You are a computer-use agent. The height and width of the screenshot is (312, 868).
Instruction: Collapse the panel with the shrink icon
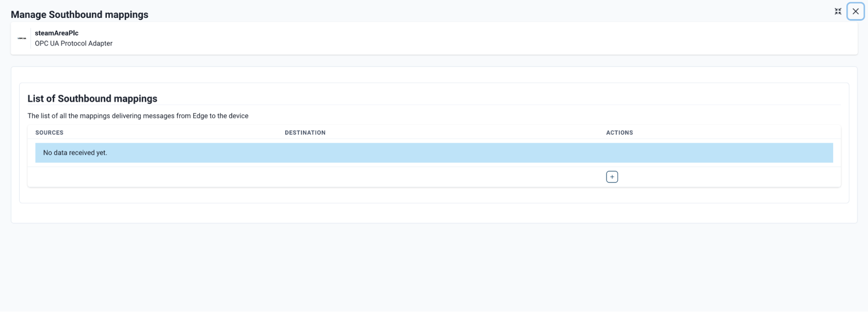[x=838, y=11]
